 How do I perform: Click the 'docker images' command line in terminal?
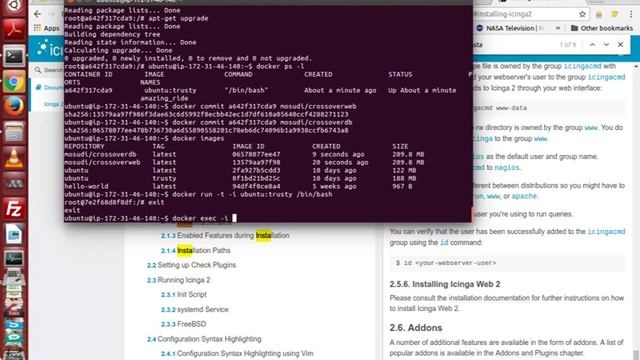click(x=144, y=138)
